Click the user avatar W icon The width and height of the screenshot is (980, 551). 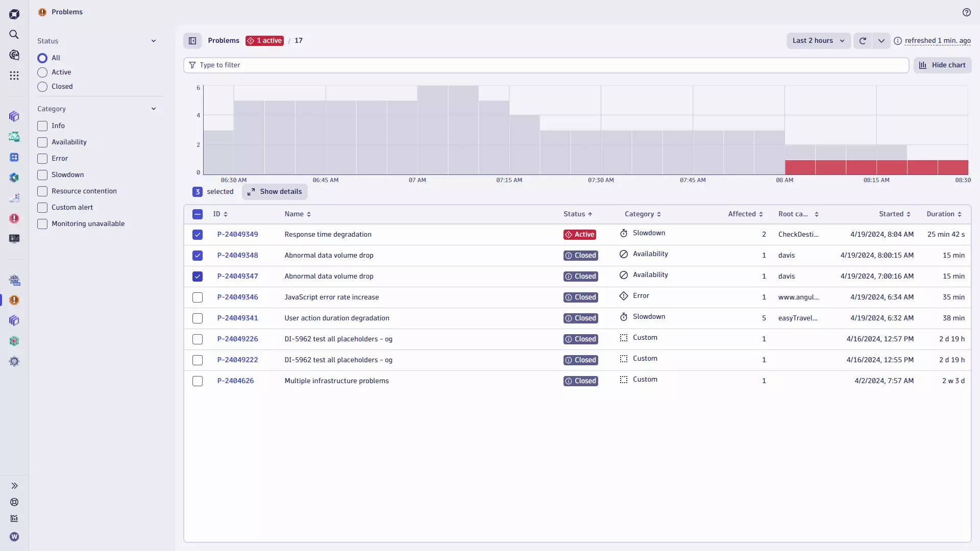tap(14, 537)
